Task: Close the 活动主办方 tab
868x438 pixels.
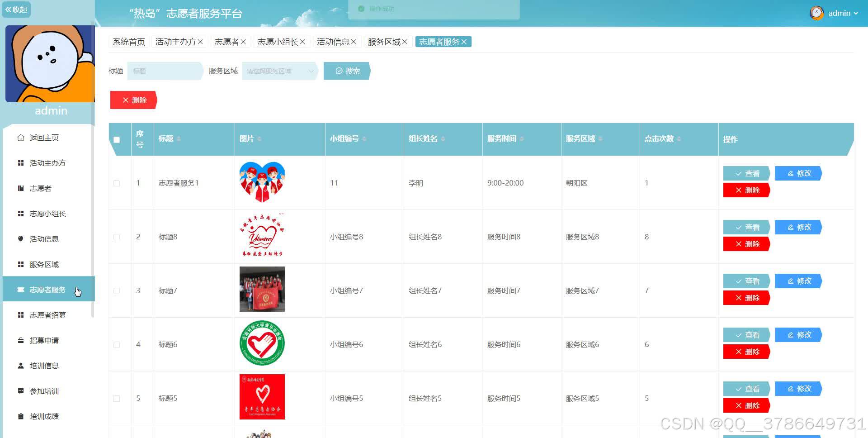Action: coord(201,42)
